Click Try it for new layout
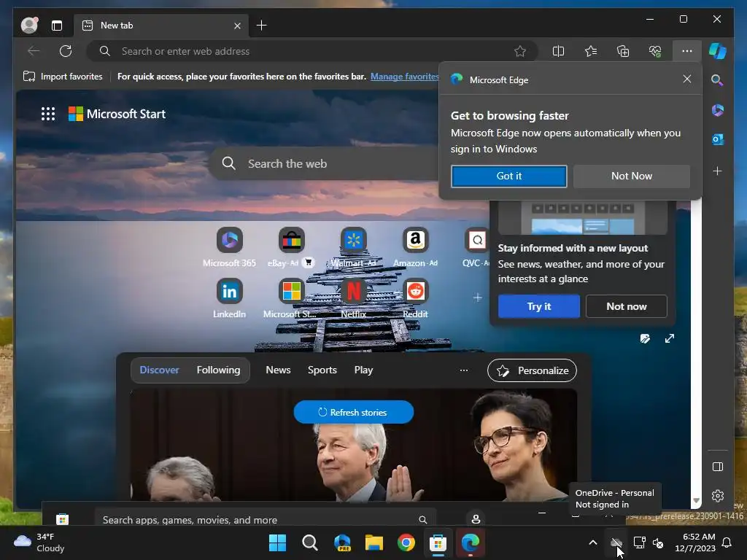This screenshot has width=747, height=560. click(539, 306)
